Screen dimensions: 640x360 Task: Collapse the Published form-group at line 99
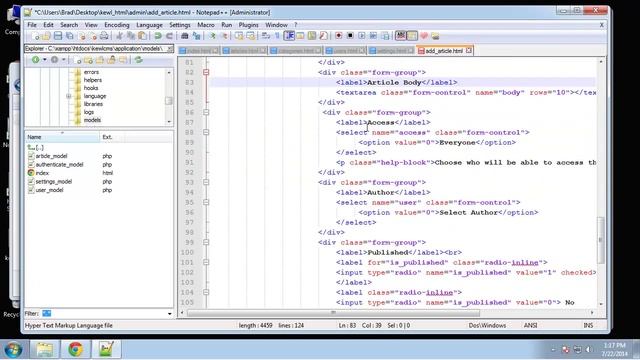point(206,242)
